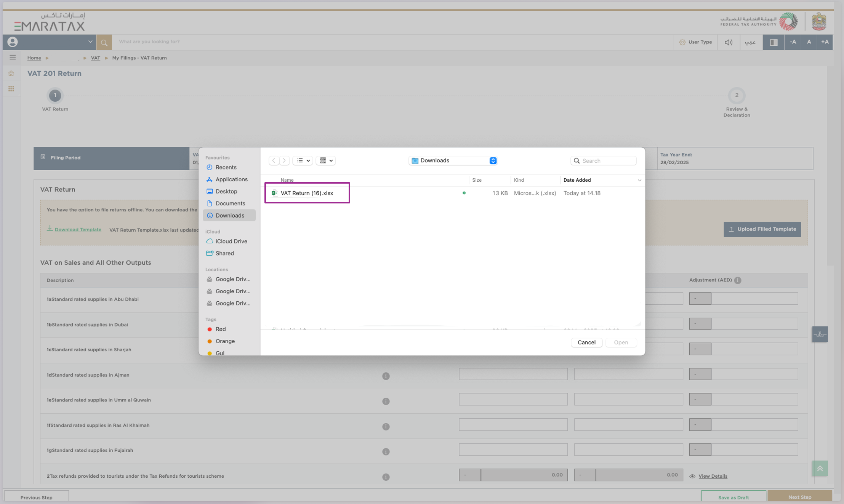Click the search magnifier icon in header
Screen dimensions: 844x504
point(104,42)
